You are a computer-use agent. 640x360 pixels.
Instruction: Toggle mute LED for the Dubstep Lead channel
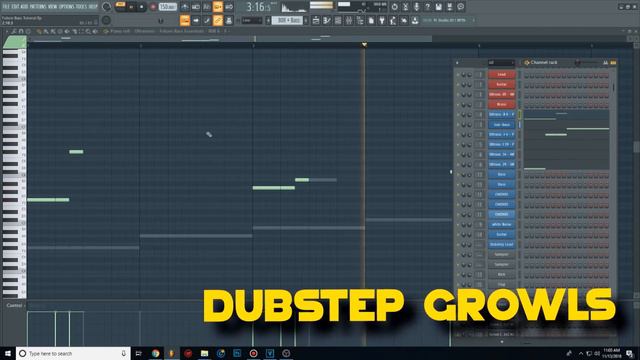[458, 245]
